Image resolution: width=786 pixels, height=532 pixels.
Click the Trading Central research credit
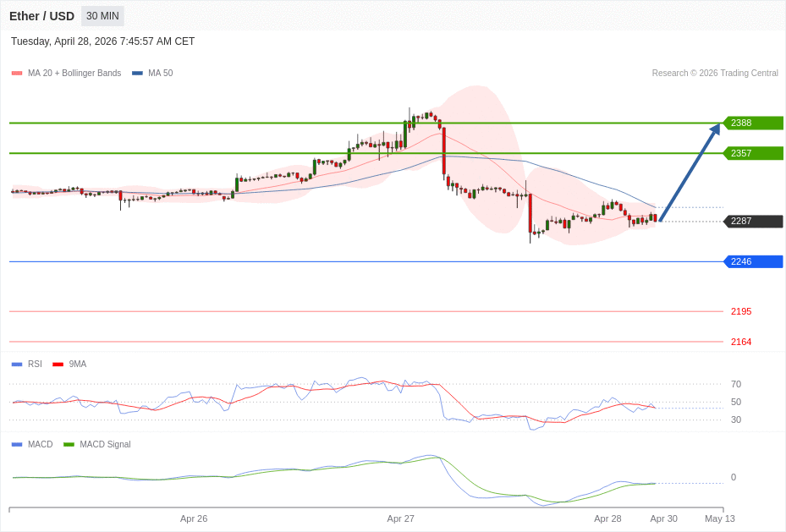715,74
